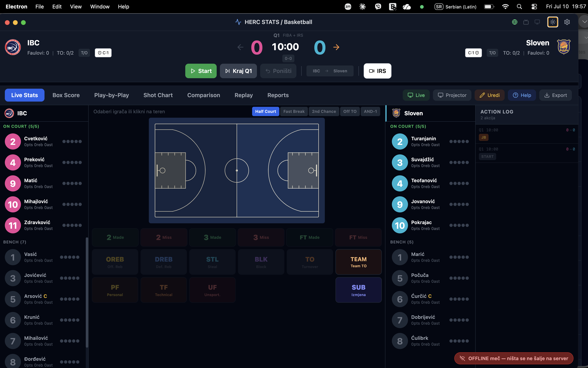The height and width of the screenshot is (368, 588).
Task: Open the settings gear icon
Action: pos(567,22)
